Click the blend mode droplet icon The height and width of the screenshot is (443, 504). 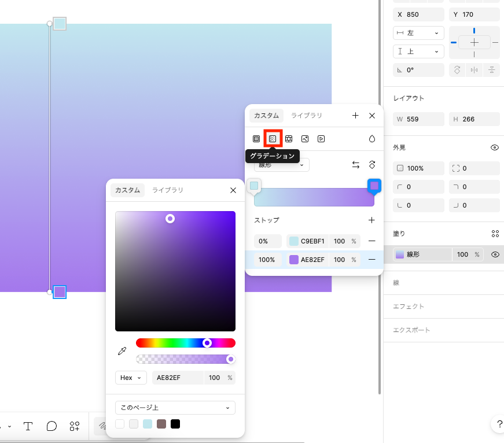pyautogui.click(x=372, y=139)
